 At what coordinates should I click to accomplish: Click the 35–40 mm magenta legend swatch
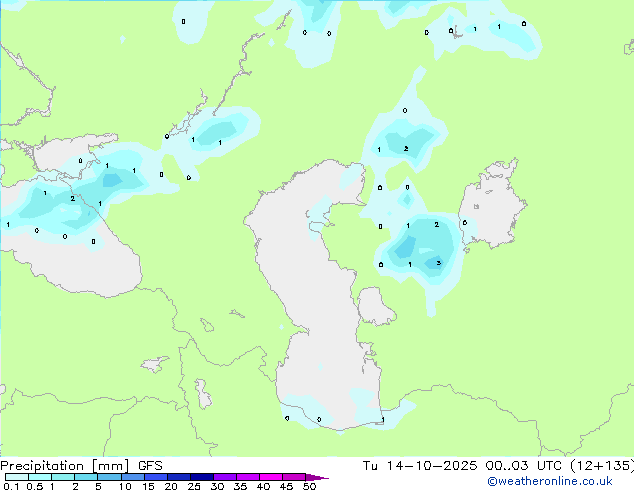tap(247, 477)
